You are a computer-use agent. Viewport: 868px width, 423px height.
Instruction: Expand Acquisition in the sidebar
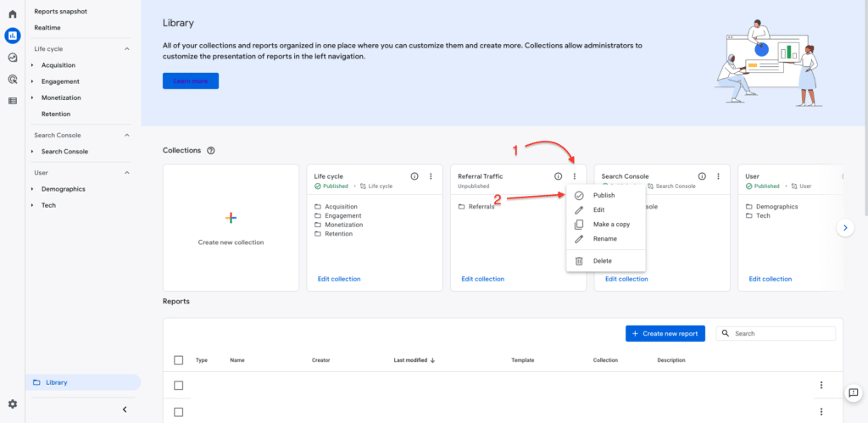(33, 65)
